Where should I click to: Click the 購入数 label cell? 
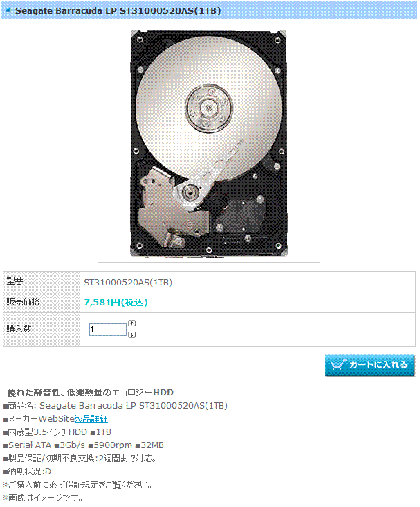(x=42, y=330)
